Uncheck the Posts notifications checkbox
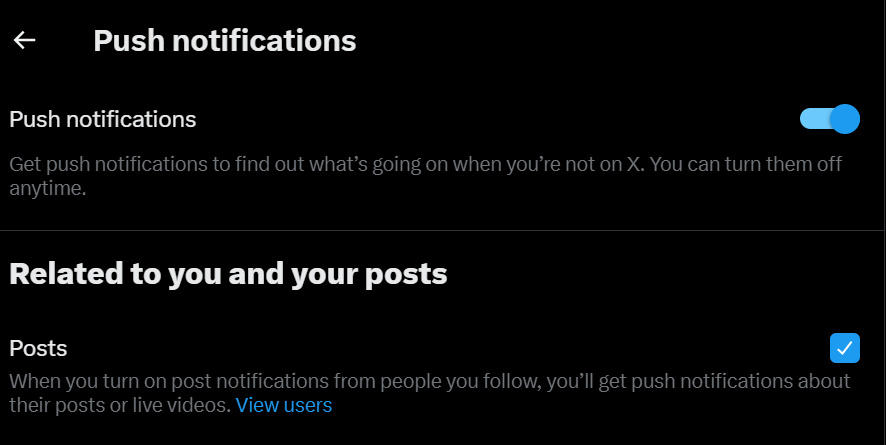Image resolution: width=886 pixels, height=445 pixels. [x=845, y=348]
